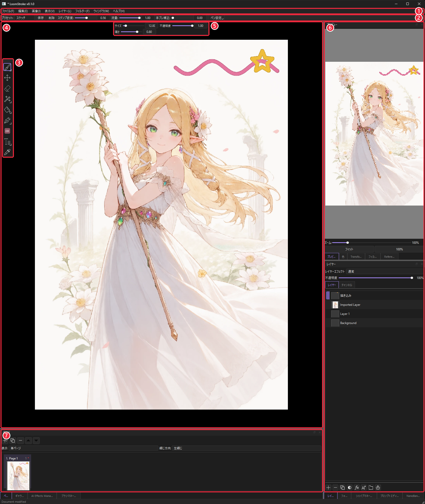The width and height of the screenshot is (425, 504).
Task: Click the 保存 preset button
Action: point(41,18)
